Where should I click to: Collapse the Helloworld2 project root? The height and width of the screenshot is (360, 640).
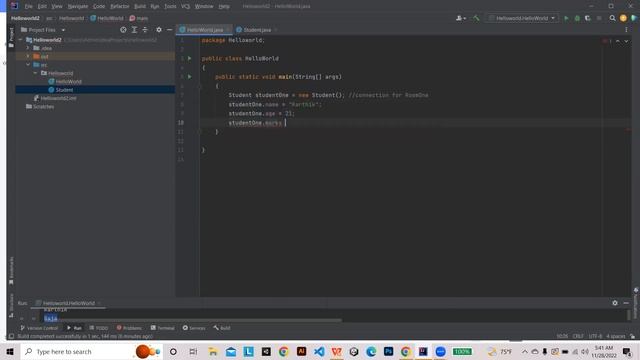click(20, 40)
